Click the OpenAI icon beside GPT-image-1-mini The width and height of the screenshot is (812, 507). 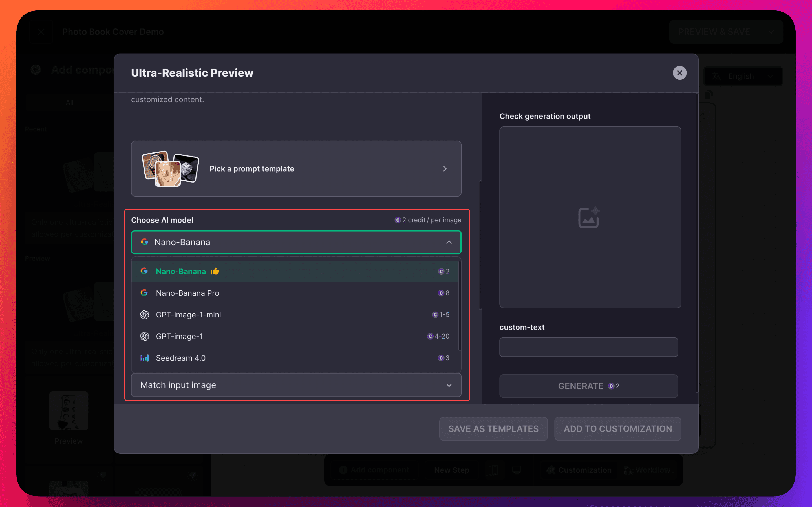tap(145, 315)
